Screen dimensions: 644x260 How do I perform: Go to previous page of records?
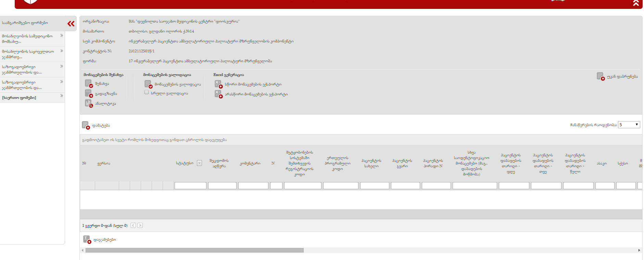click(x=133, y=225)
